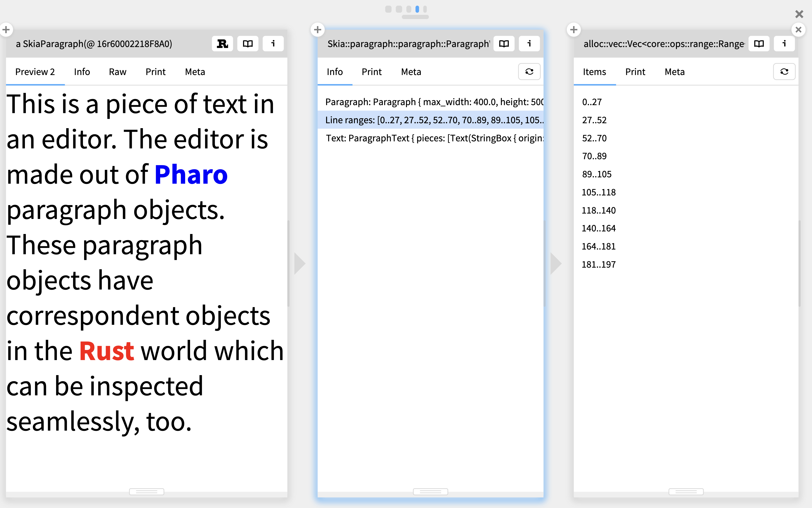This screenshot has height=508, width=812.
Task: Refresh the alloc::vec Items view
Action: (x=784, y=71)
